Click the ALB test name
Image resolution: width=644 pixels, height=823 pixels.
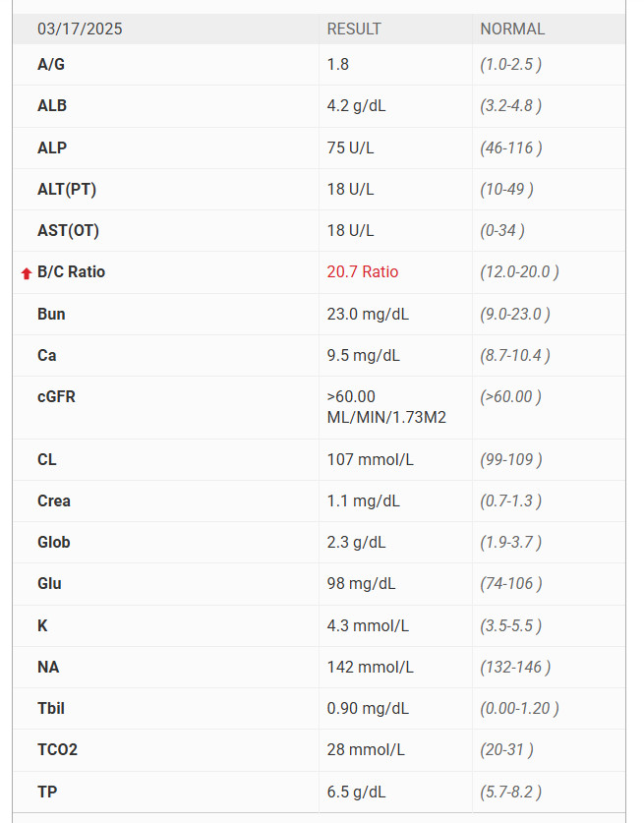pyautogui.click(x=52, y=105)
